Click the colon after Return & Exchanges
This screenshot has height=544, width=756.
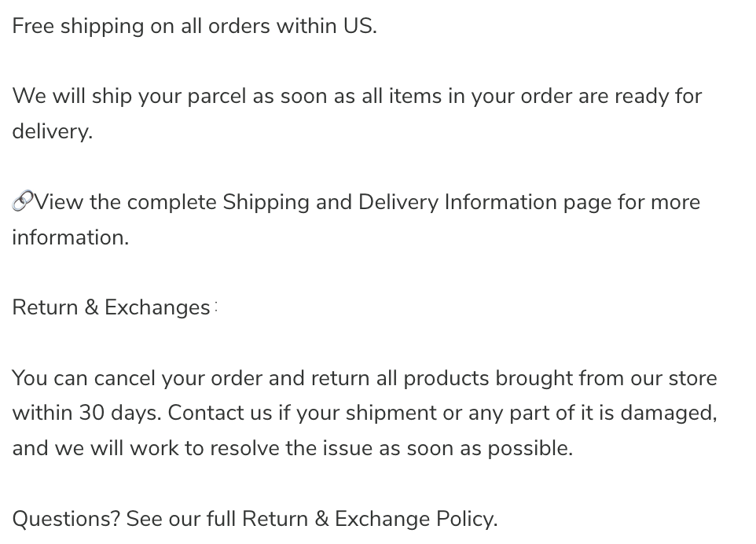point(216,307)
